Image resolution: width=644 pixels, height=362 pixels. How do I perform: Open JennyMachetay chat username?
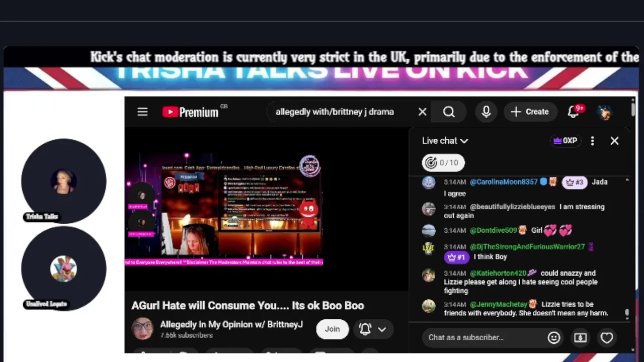498,304
